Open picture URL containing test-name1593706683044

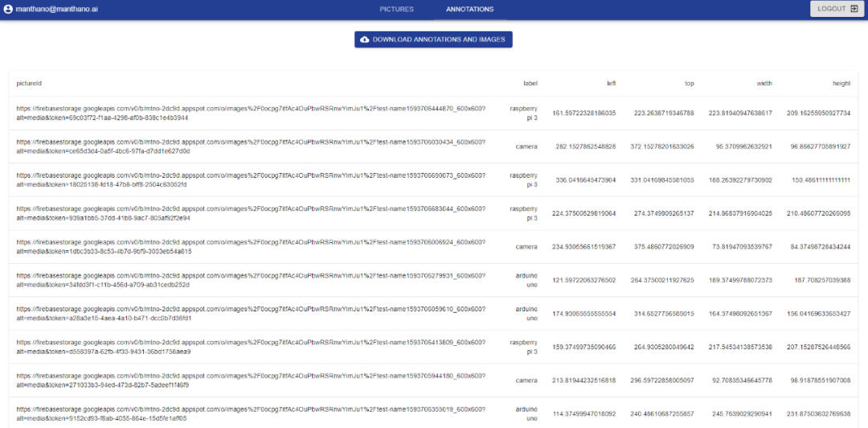tap(252, 213)
